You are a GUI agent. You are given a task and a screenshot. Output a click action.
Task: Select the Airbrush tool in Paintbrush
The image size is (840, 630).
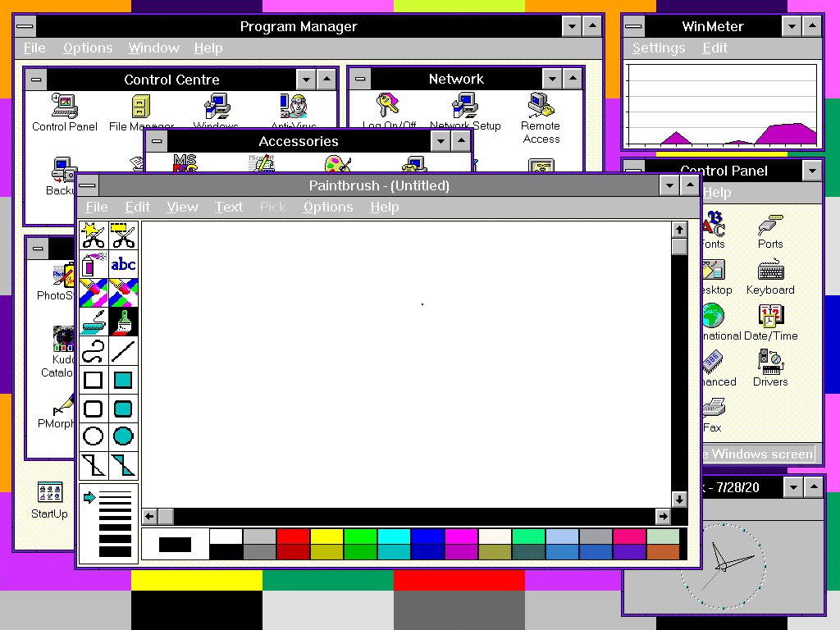[94, 264]
